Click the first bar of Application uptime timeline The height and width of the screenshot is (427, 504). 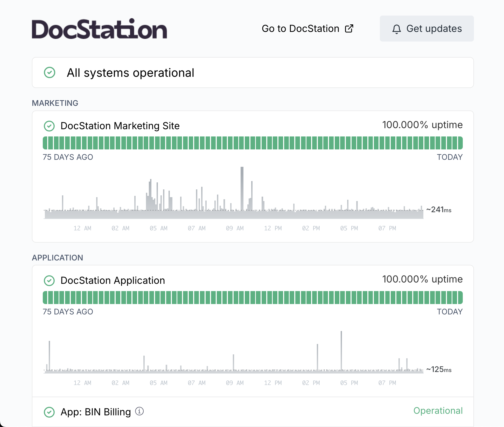pyautogui.click(x=45, y=298)
